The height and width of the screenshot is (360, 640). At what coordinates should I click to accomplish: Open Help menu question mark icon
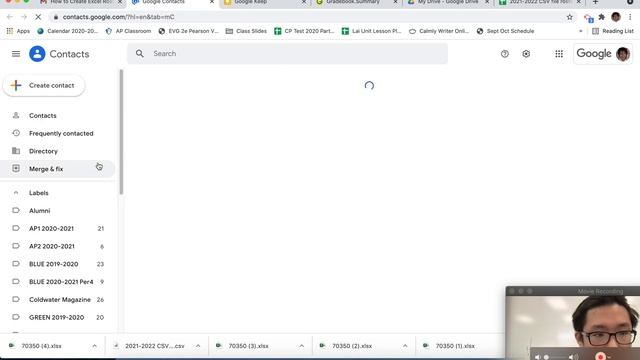point(504,54)
